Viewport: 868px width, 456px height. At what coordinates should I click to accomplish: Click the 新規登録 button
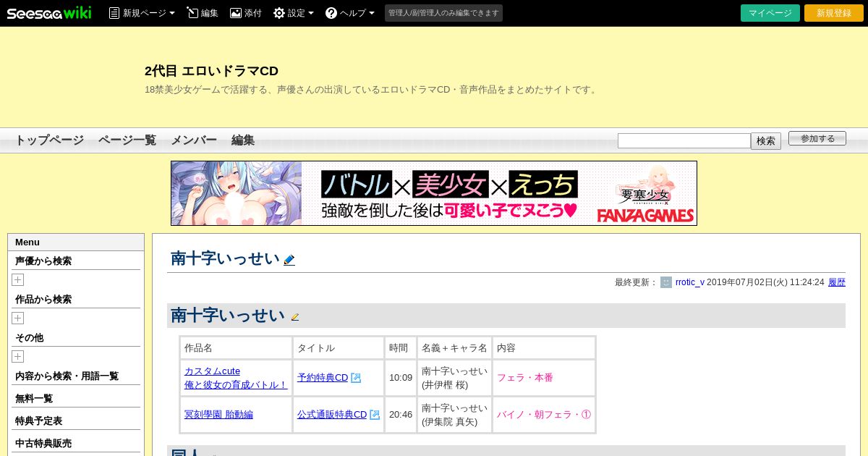pyautogui.click(x=834, y=13)
